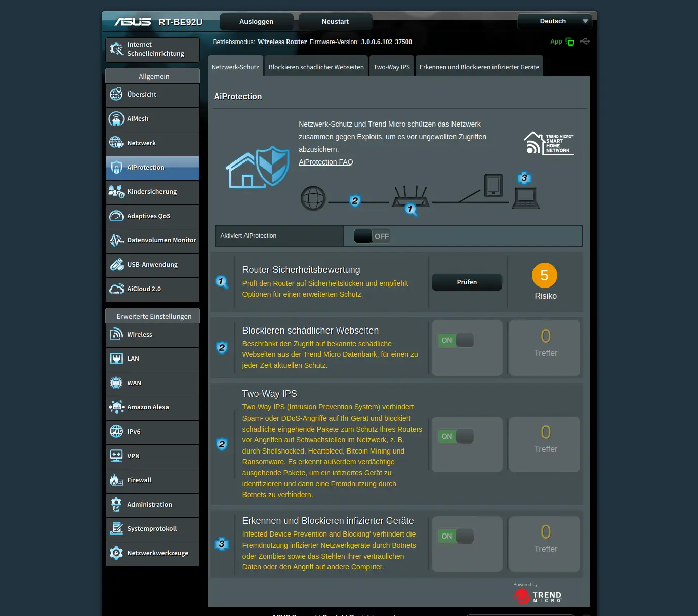Switch to the Two-Way IPS tab

tap(391, 67)
